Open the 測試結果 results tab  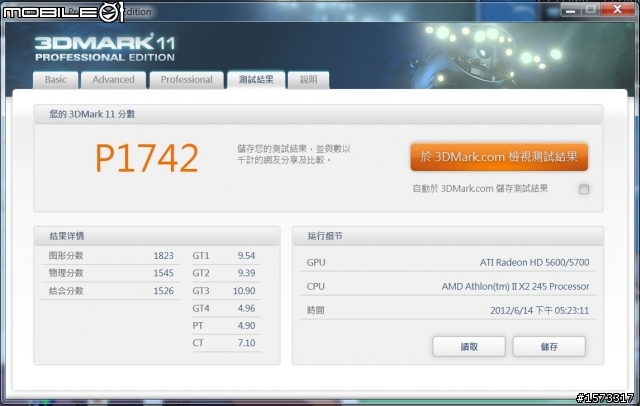[256, 80]
